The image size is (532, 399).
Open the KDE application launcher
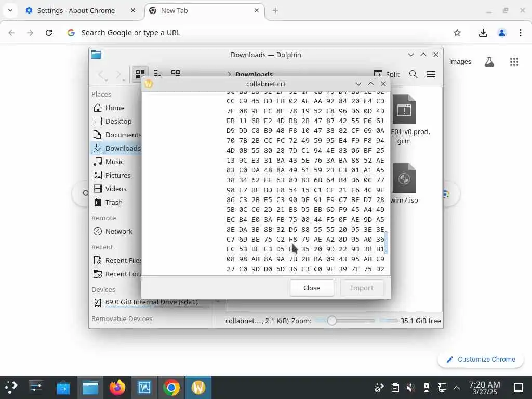click(11, 388)
